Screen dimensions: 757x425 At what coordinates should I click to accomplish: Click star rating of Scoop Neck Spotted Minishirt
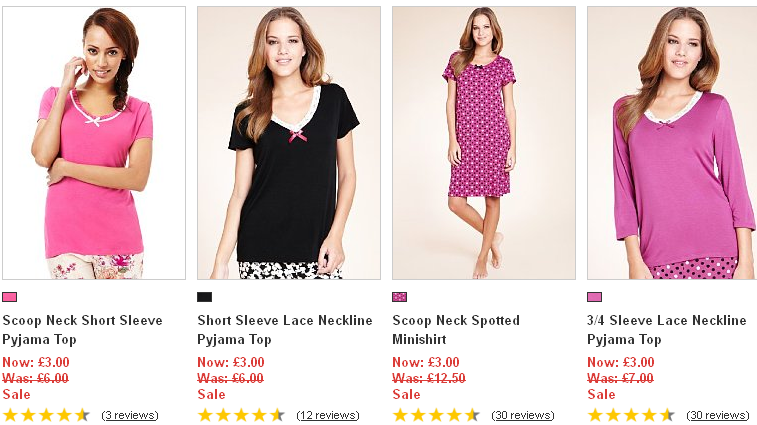coord(436,415)
